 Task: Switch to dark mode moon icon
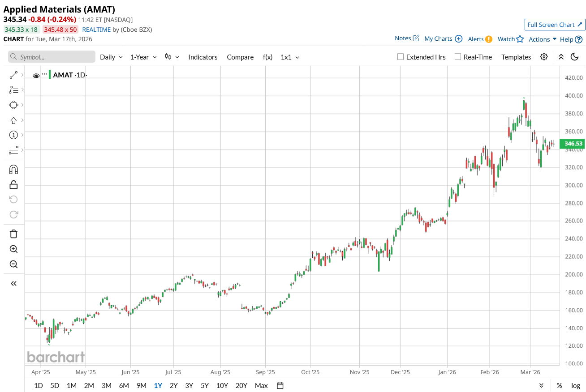[575, 57]
